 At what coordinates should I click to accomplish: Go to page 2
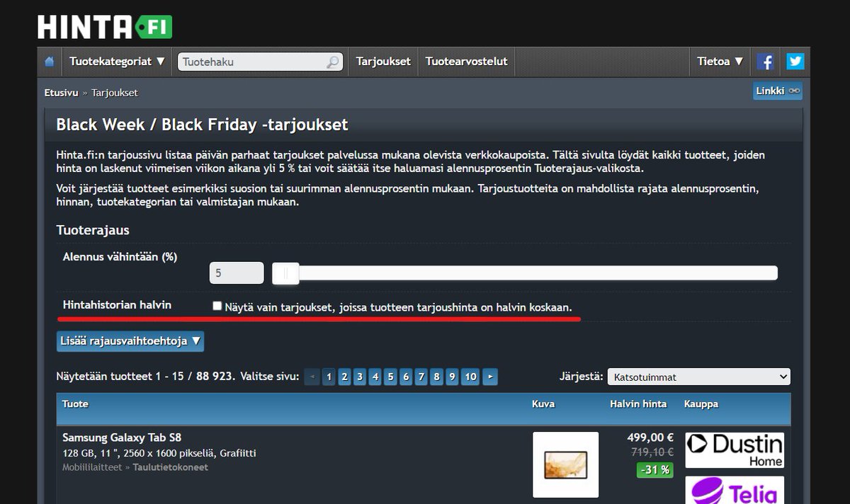(x=344, y=377)
